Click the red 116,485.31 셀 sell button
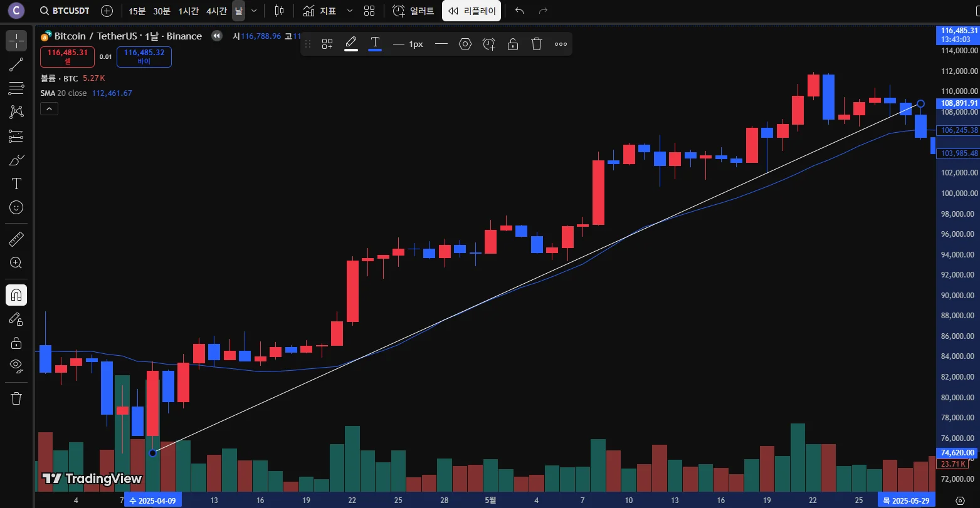The height and width of the screenshot is (508, 980). [67, 56]
